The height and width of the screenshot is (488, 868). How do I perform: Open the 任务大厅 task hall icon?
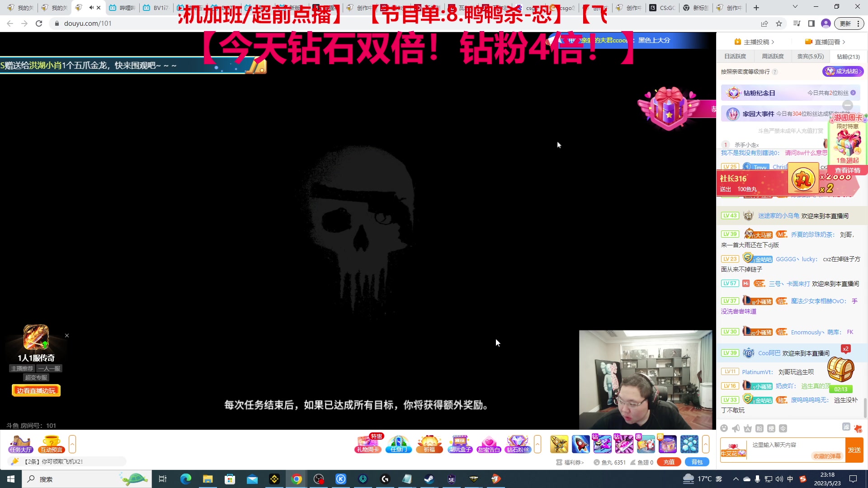click(x=20, y=444)
